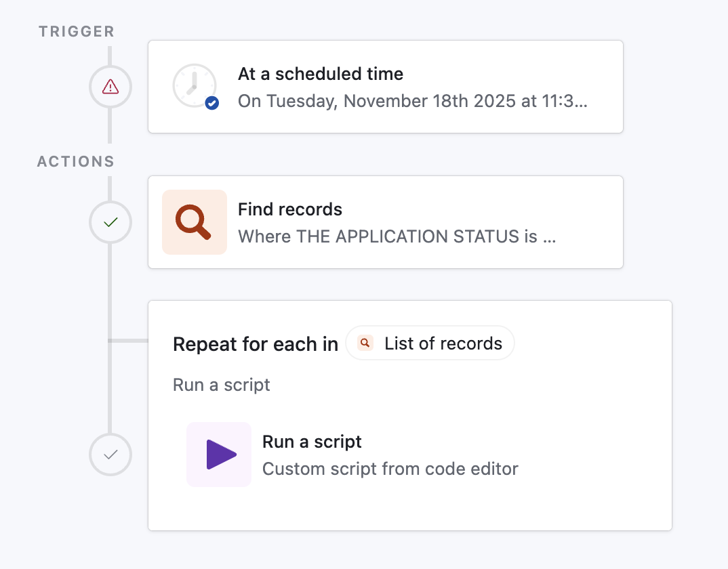728x569 pixels.
Task: Select the ACTIONS section label
Action: click(75, 161)
